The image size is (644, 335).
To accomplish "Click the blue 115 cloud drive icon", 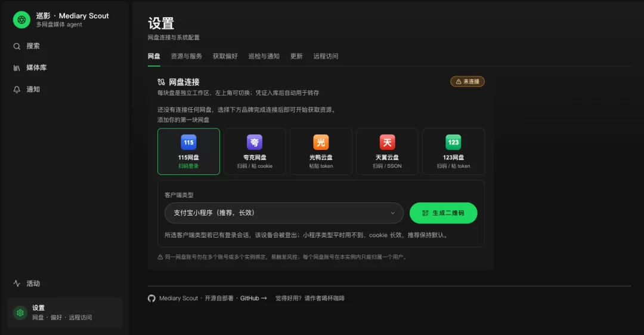I will click(188, 142).
